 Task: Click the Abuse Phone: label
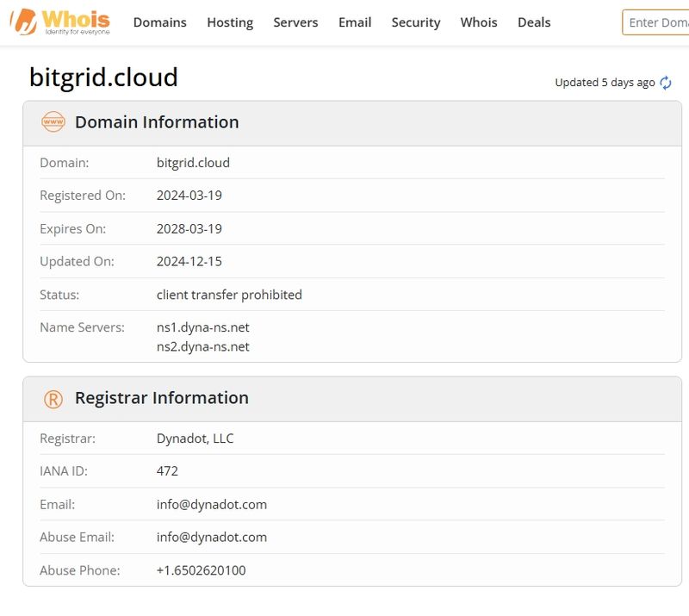click(79, 570)
